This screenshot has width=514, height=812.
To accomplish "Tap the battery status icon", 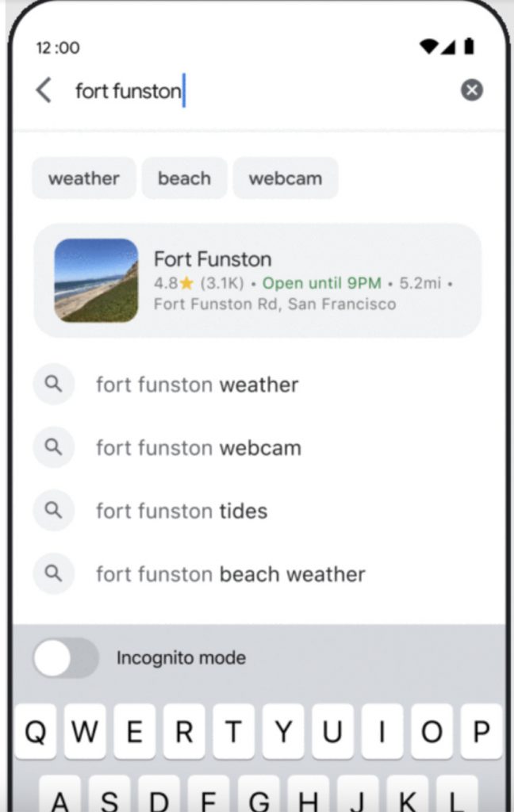I will coord(470,47).
